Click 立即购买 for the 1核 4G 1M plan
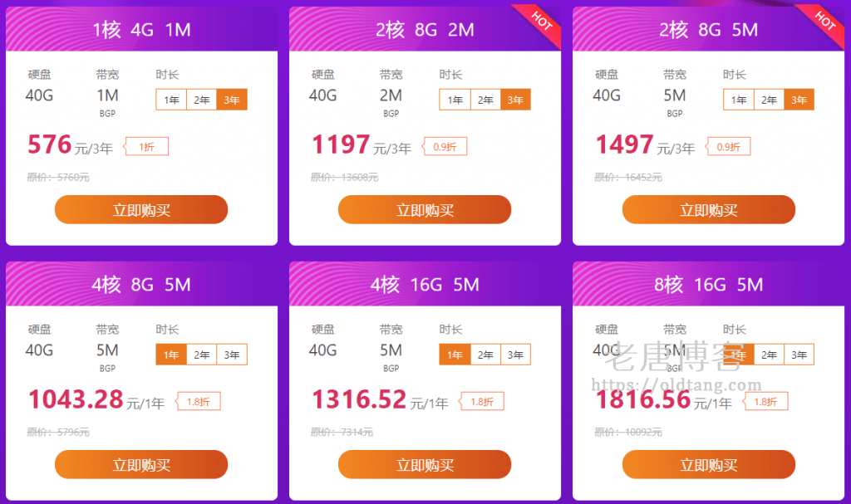This screenshot has height=504, width=851. point(141,209)
